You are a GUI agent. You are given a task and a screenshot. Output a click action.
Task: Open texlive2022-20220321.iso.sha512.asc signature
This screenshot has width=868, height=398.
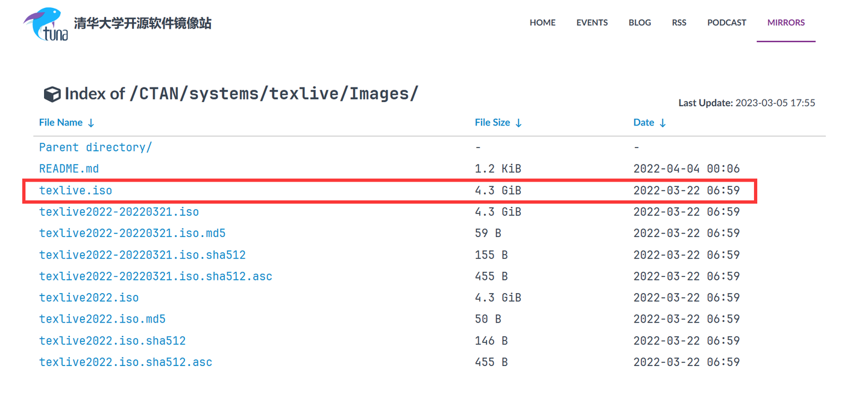pyautogui.click(x=156, y=276)
